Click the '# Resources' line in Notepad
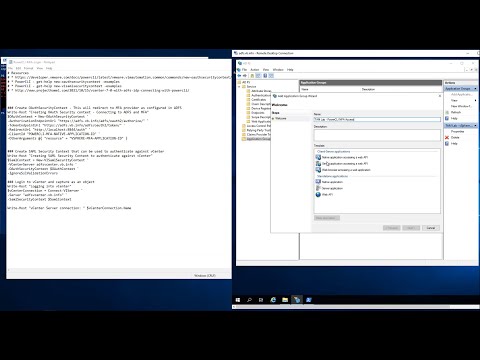This screenshot has width=480, height=360. tap(19, 73)
